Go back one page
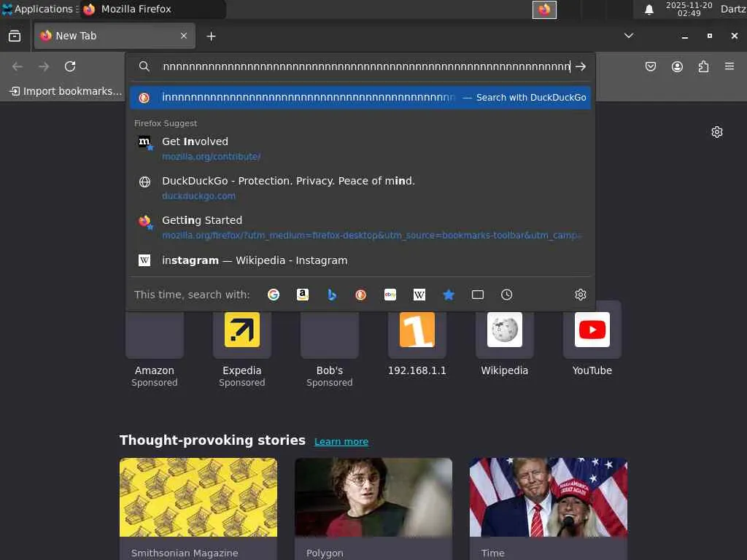The height and width of the screenshot is (560, 747). (18, 66)
